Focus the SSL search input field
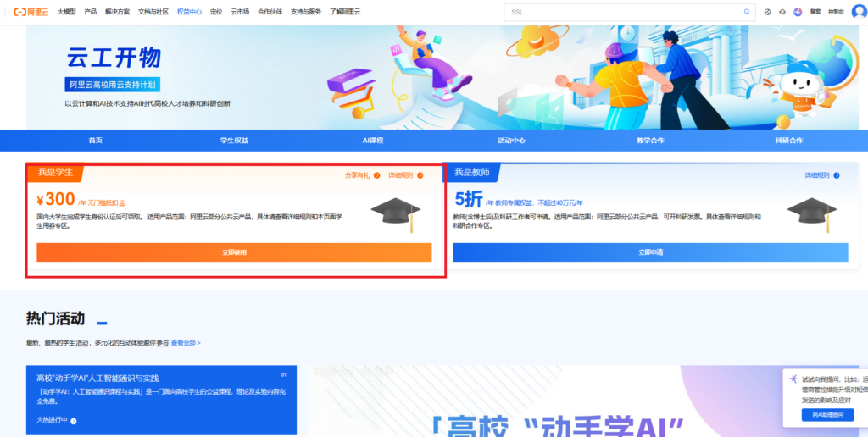 tap(629, 12)
